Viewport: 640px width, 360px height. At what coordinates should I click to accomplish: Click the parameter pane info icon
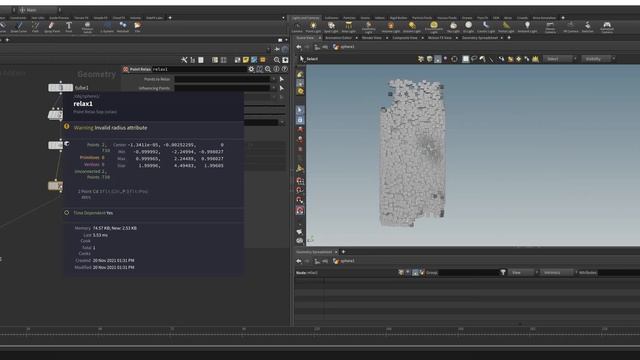(276, 69)
